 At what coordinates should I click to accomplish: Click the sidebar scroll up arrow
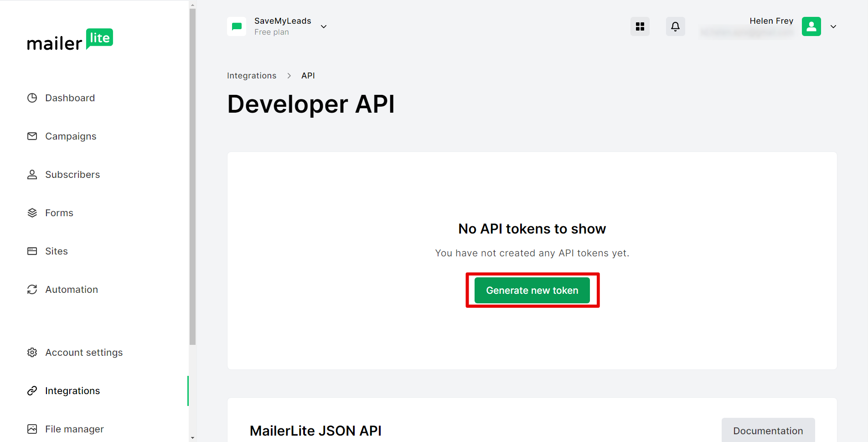pyautogui.click(x=192, y=5)
